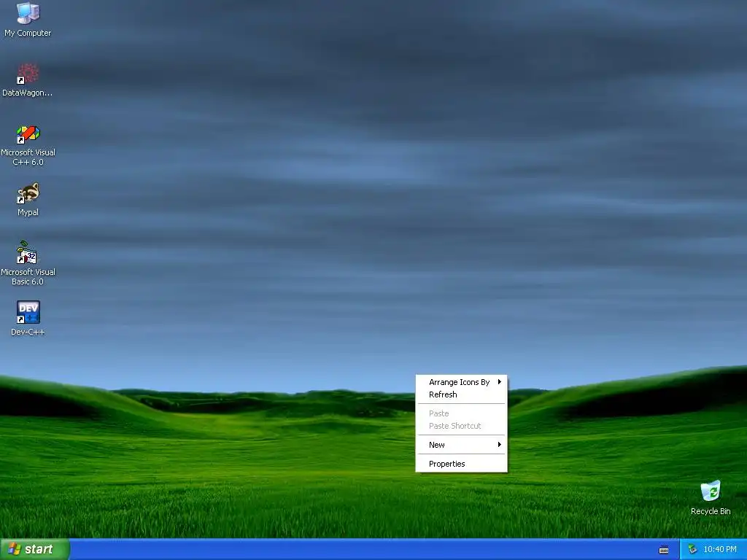Click the greyed Paste Shortcut entry

click(461, 426)
